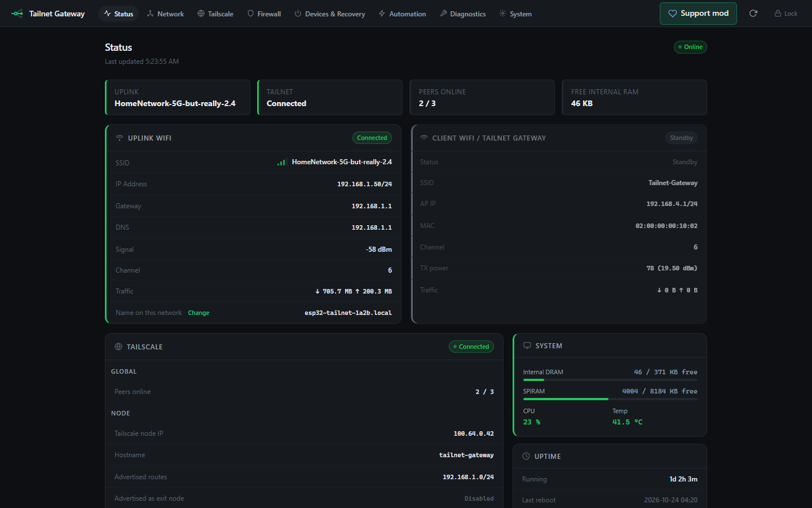Click the Standby badge in Client WiFi

tap(681, 138)
